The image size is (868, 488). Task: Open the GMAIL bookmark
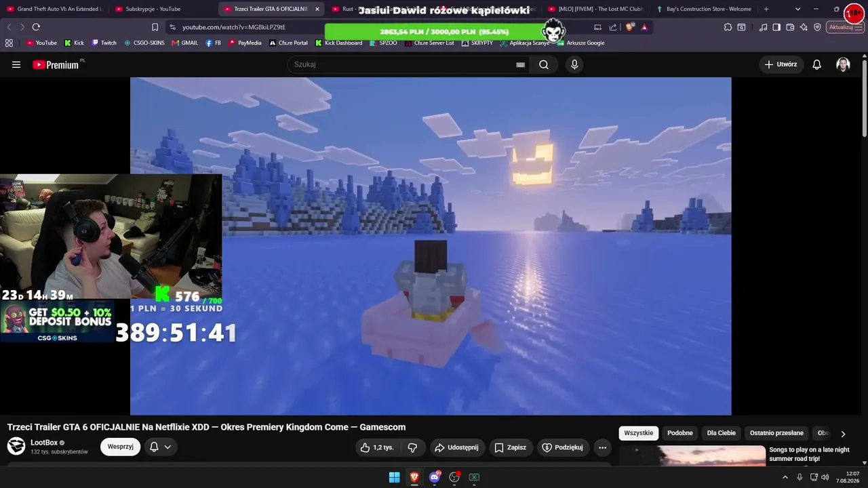tap(184, 43)
